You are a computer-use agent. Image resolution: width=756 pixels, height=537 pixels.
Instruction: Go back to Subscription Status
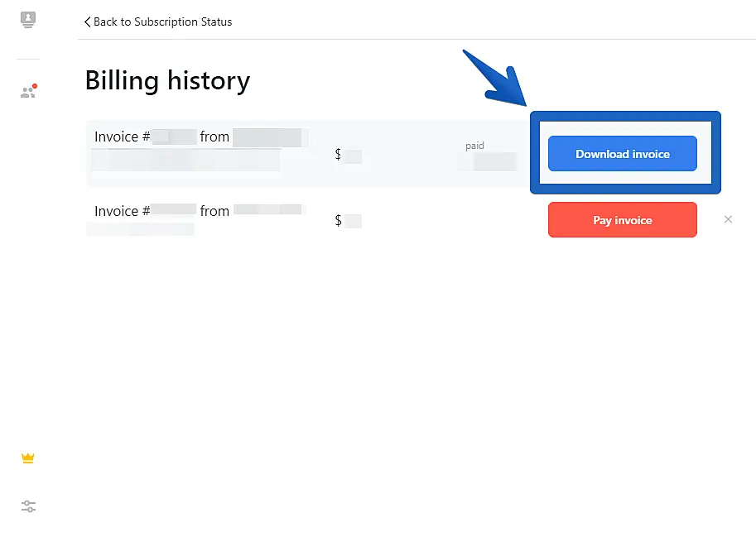tap(162, 22)
